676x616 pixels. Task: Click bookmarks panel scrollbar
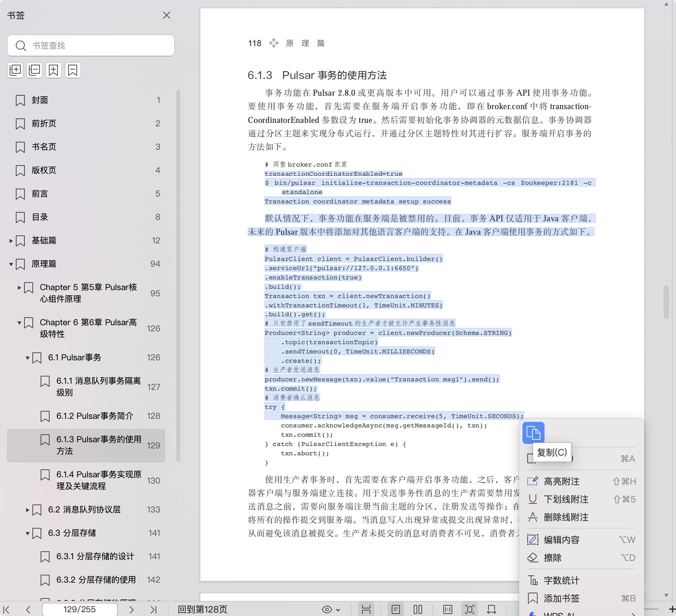tap(178, 275)
